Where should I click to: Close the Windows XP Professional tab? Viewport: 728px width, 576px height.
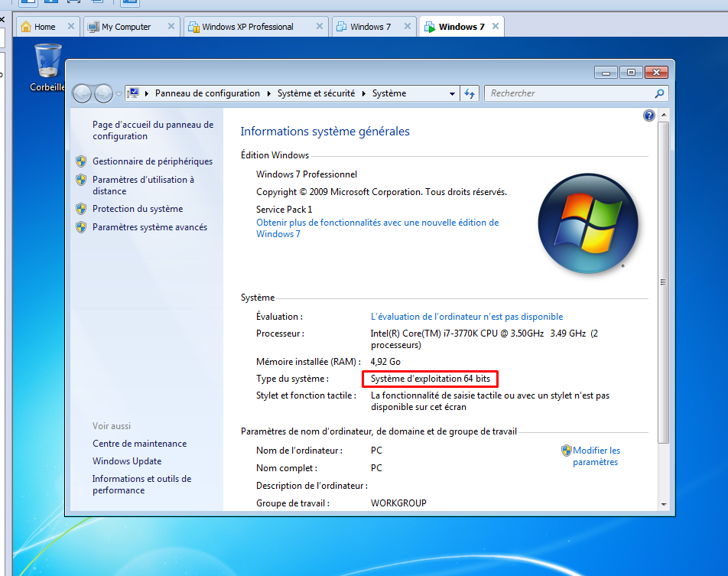320,27
